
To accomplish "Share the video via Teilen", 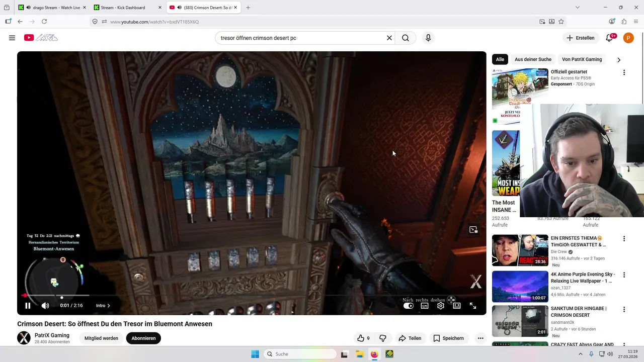I will tap(410, 338).
